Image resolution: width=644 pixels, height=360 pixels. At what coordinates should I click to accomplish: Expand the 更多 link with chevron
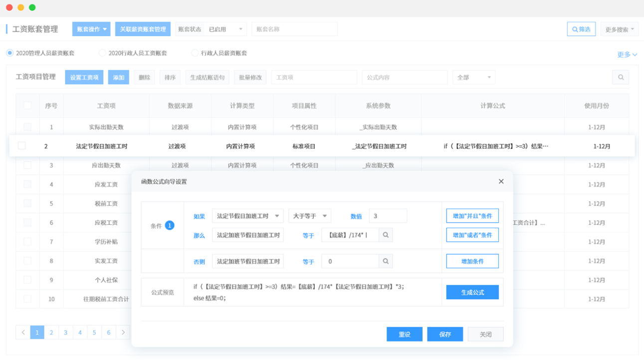(x=627, y=54)
